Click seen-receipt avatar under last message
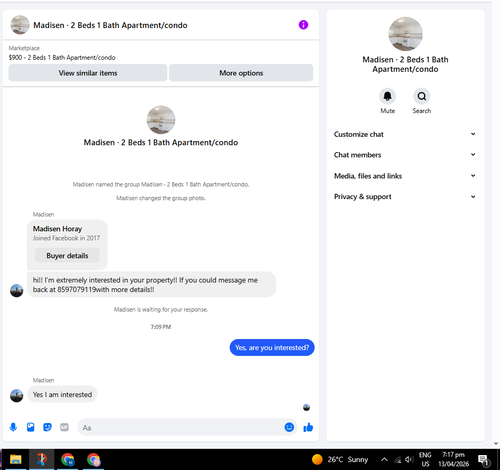 pos(306,407)
